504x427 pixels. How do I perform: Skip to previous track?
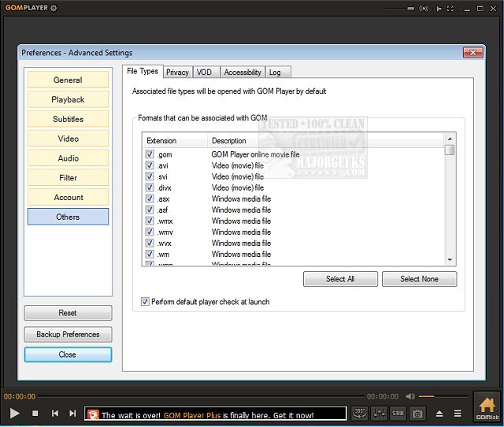tap(55, 414)
